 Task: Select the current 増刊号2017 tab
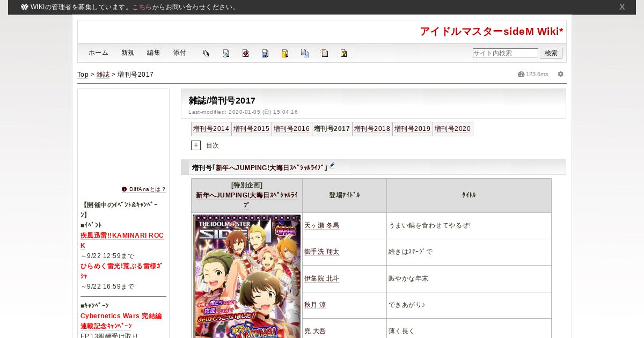[332, 129]
